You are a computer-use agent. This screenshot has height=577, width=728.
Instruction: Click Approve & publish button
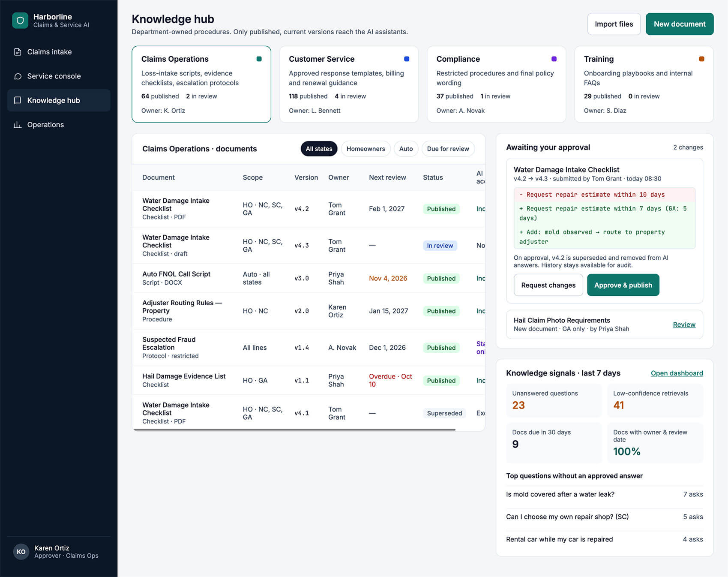623,285
